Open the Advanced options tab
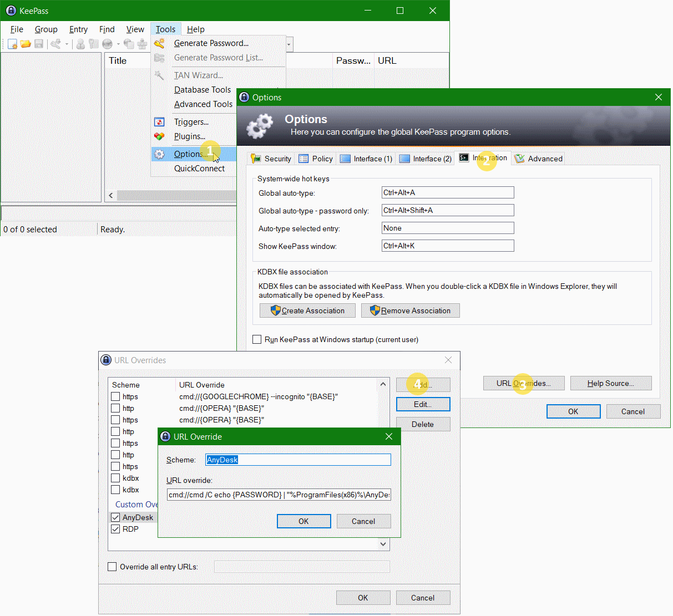This screenshot has width=673, height=616. click(539, 159)
